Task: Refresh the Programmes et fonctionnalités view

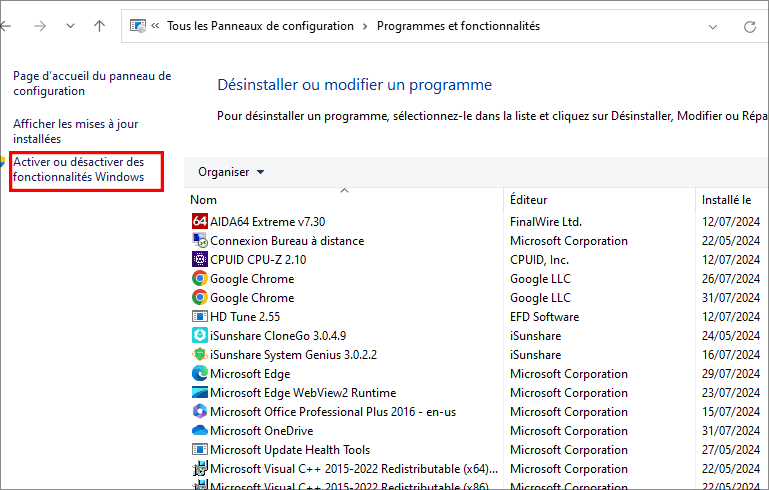Action: pos(749,26)
